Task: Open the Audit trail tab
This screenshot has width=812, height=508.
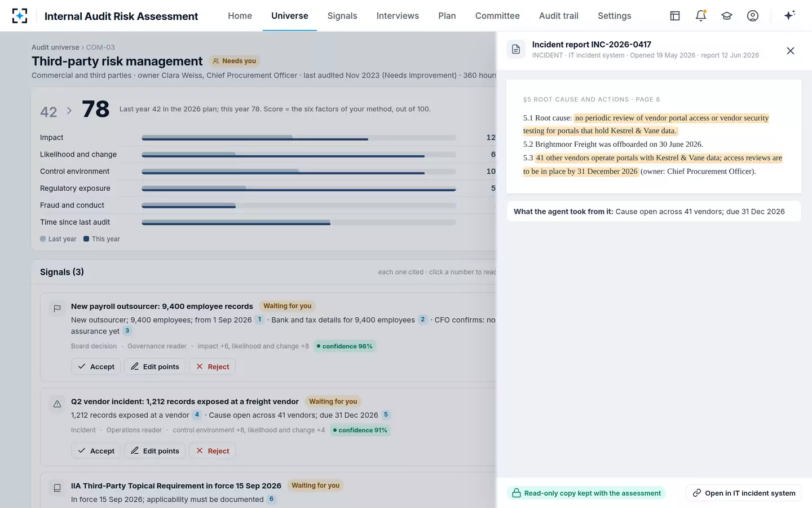Action: [559, 16]
